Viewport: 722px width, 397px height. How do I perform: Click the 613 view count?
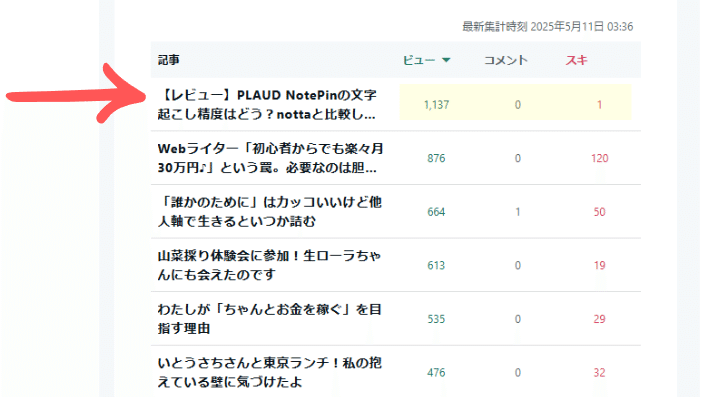click(x=436, y=265)
